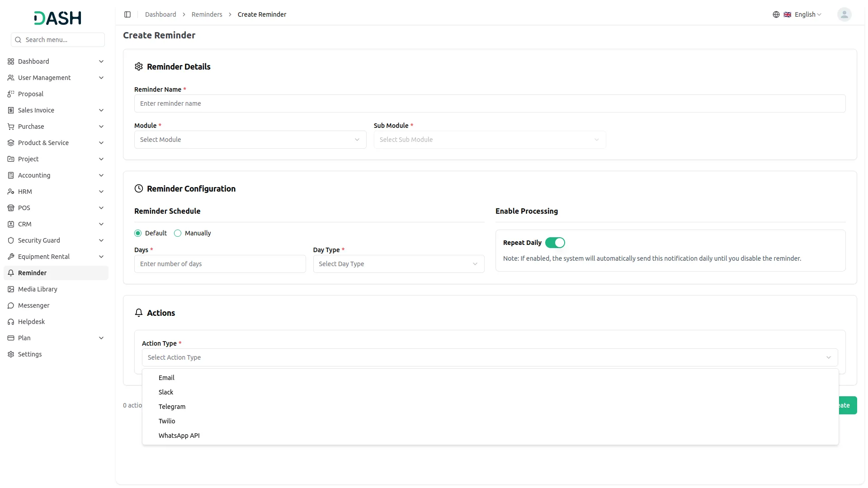Open the user avatar profile icon
This screenshot has width=868, height=488.
click(x=844, y=14)
